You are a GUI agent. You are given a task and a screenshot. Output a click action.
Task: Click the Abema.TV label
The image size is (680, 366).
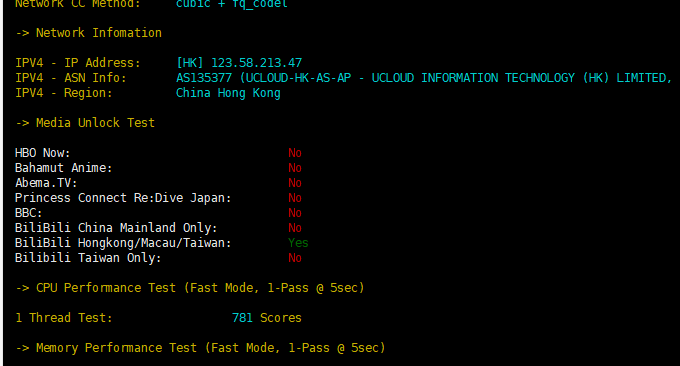(46, 183)
